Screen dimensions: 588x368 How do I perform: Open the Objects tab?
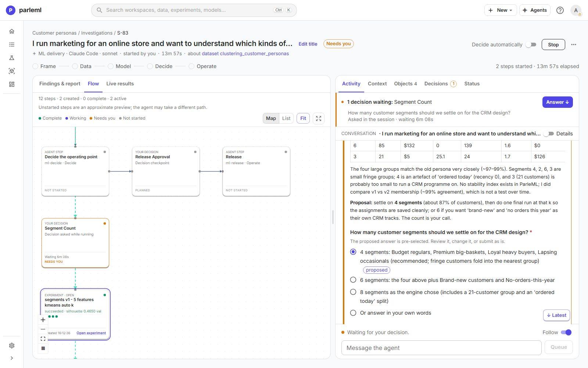[405, 84]
